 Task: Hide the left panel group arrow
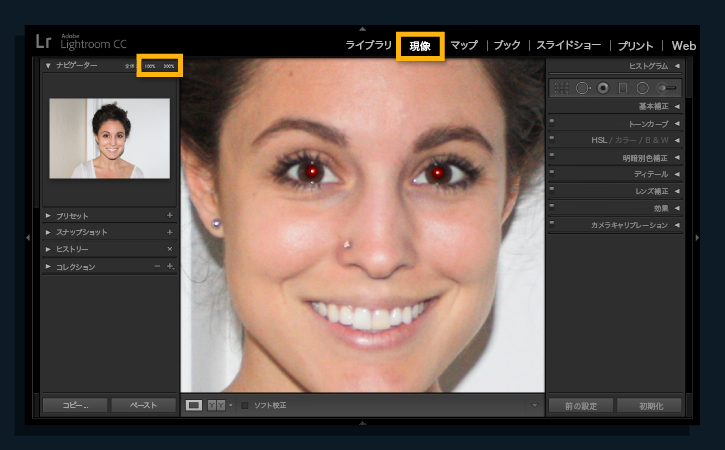[x=28, y=237]
